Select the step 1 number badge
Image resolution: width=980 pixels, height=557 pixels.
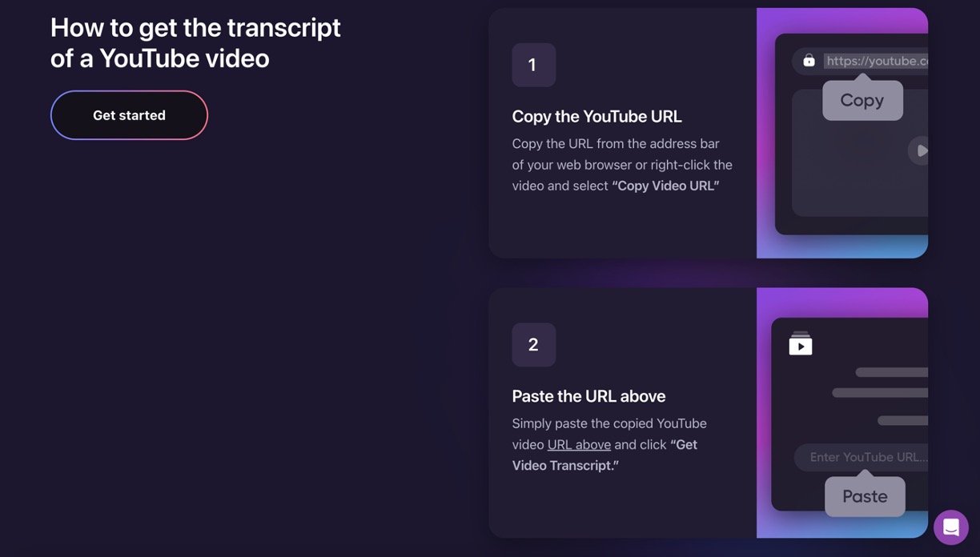tap(533, 65)
